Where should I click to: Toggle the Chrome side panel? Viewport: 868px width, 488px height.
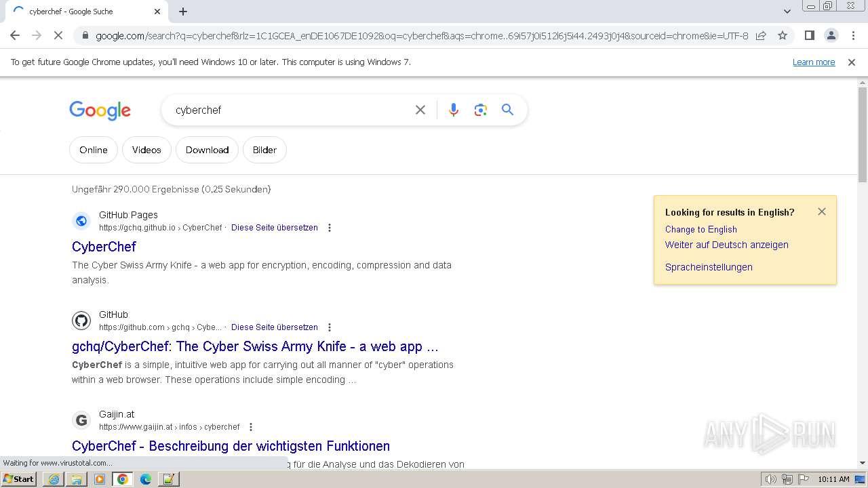(x=809, y=35)
